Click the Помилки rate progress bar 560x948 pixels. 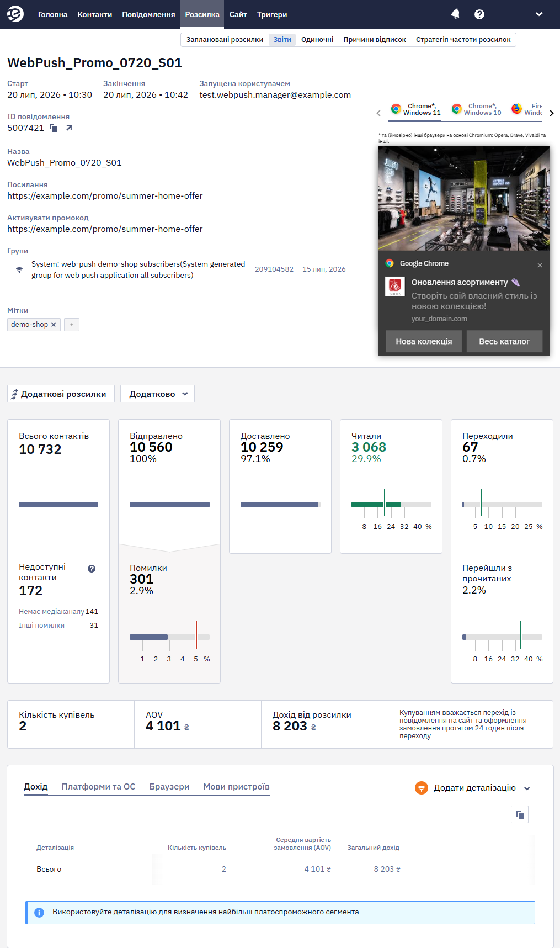coord(169,637)
